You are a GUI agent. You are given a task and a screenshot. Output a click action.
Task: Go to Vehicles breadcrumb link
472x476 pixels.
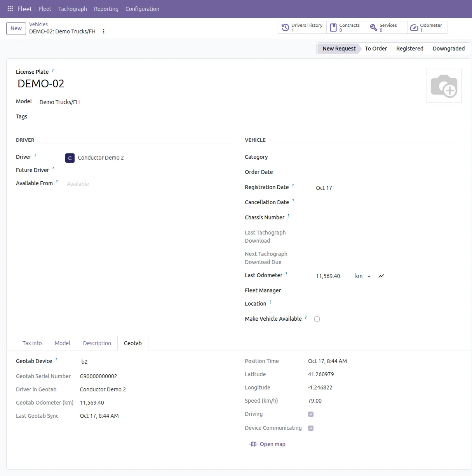pos(38,24)
